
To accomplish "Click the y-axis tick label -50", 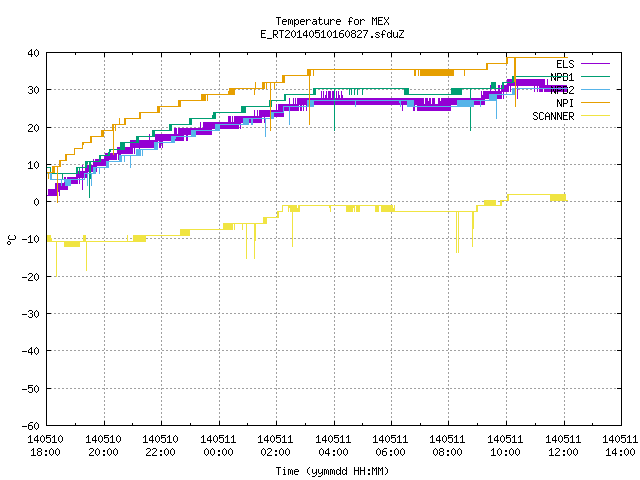I will [31, 389].
